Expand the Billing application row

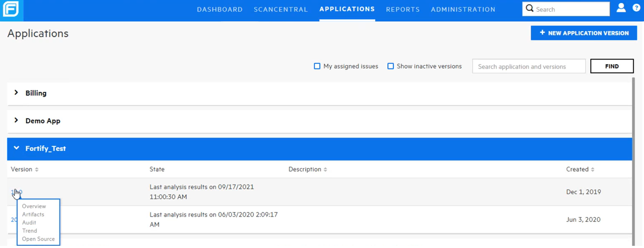tap(319, 93)
